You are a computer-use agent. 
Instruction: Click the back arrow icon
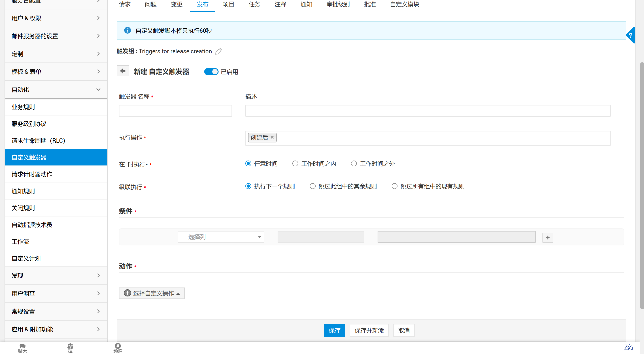click(123, 71)
